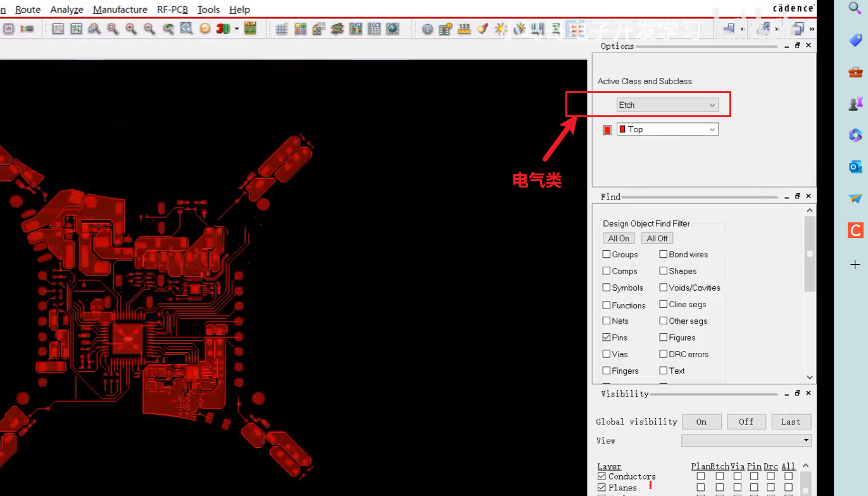
Task: Enable the Shapes checkbox
Action: tap(664, 270)
